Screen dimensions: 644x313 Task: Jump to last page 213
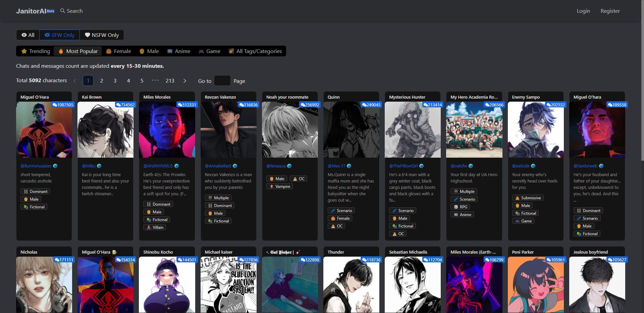(170, 81)
